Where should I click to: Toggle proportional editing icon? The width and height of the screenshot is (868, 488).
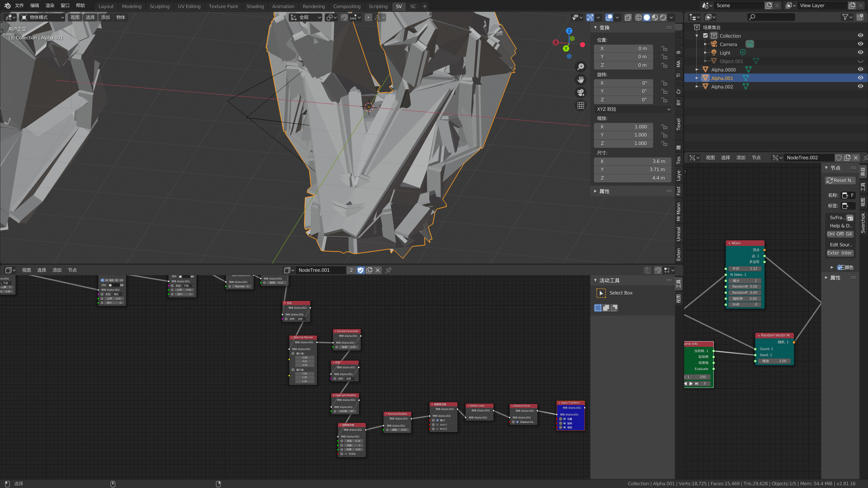click(368, 17)
